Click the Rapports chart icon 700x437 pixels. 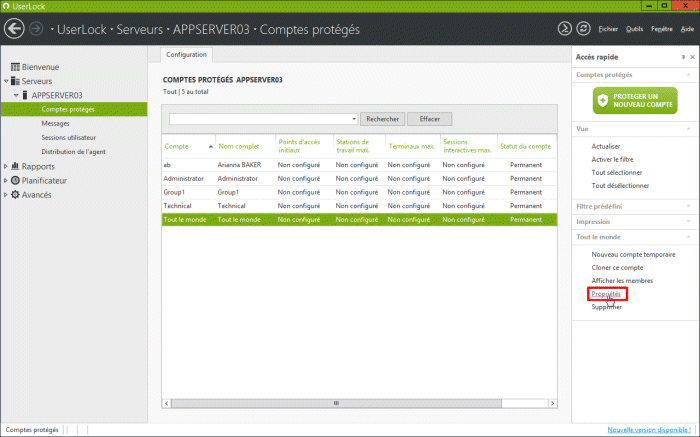click(x=15, y=166)
